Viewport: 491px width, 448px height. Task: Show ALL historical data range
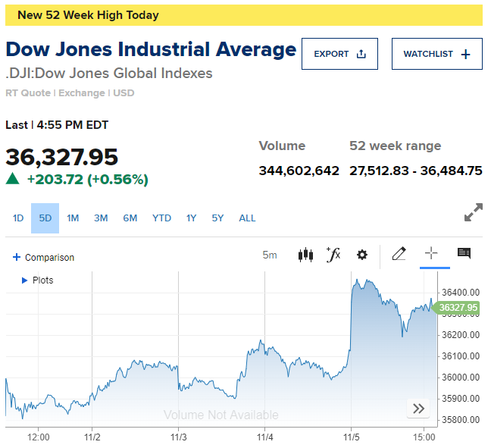click(247, 218)
